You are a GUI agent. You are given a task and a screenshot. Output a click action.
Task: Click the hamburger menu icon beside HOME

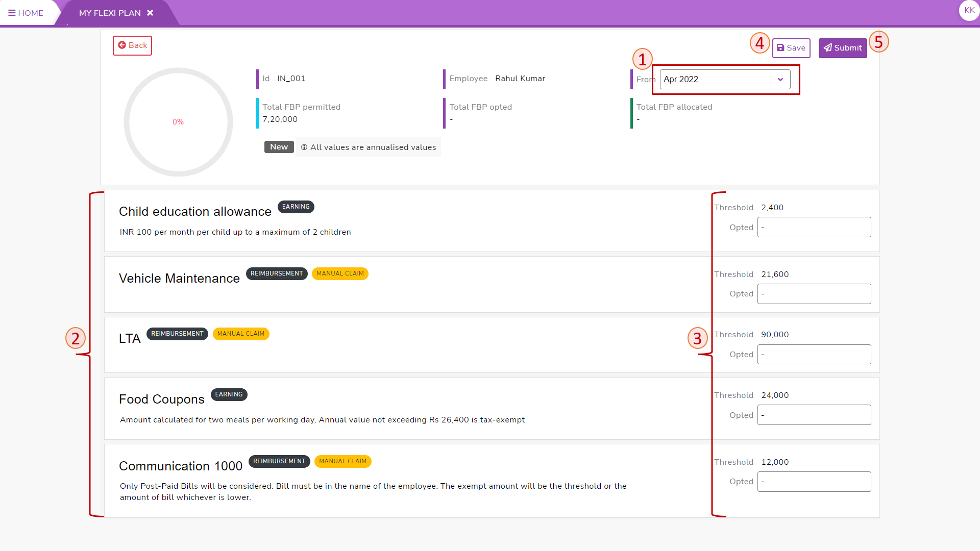pyautogui.click(x=12, y=13)
